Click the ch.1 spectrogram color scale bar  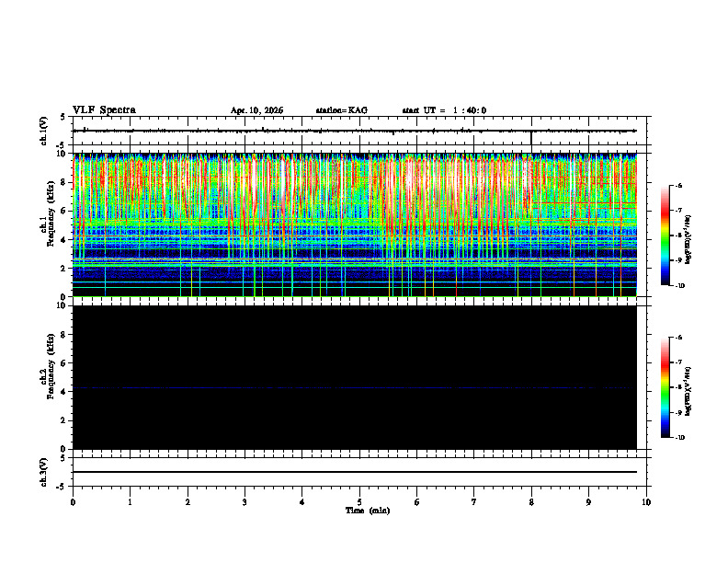[x=665, y=236]
